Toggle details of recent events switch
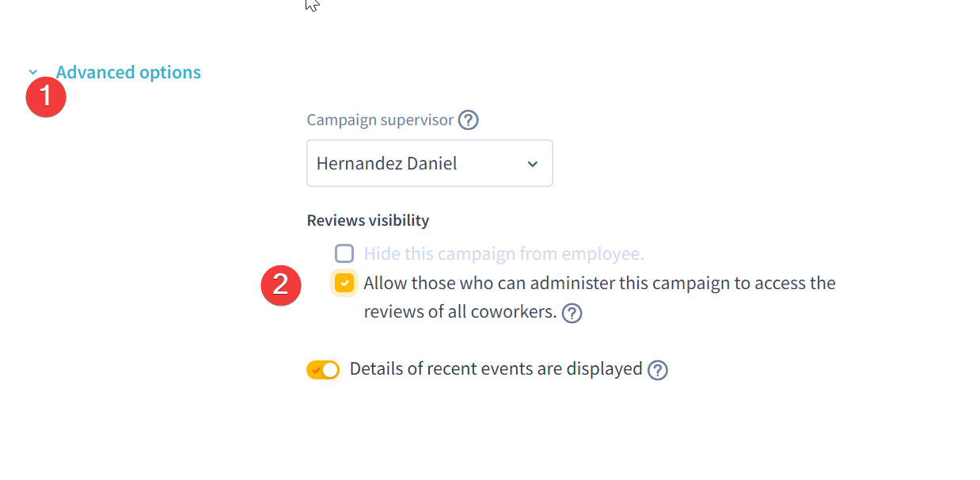This screenshot has width=980, height=480. 323,370
